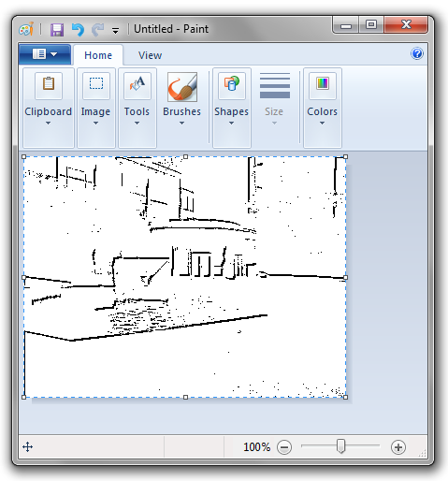This screenshot has width=448, height=481.
Task: Click the Save floppy disk icon
Action: 57,30
